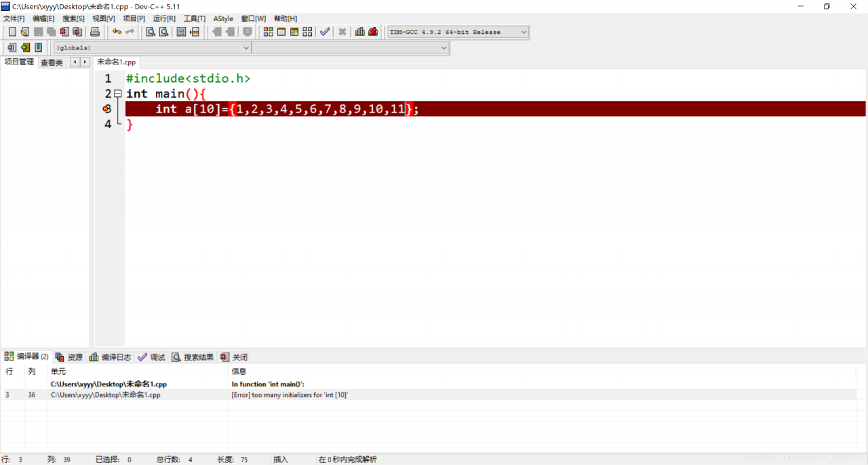This screenshot has height=465, width=868.
Task: Click the Toggle bookmark icon
Action: tap(25, 47)
